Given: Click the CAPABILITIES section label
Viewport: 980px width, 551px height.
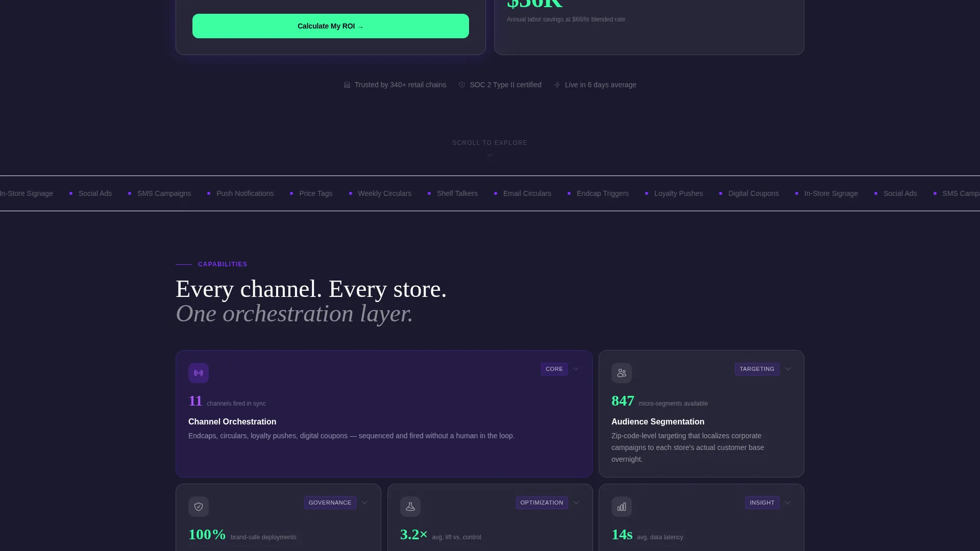Looking at the screenshot, I should coord(223,264).
